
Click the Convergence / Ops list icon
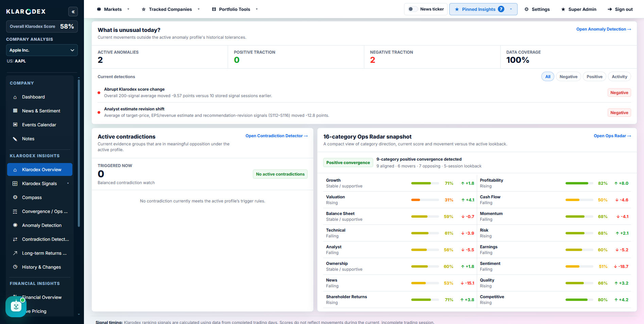point(15,211)
